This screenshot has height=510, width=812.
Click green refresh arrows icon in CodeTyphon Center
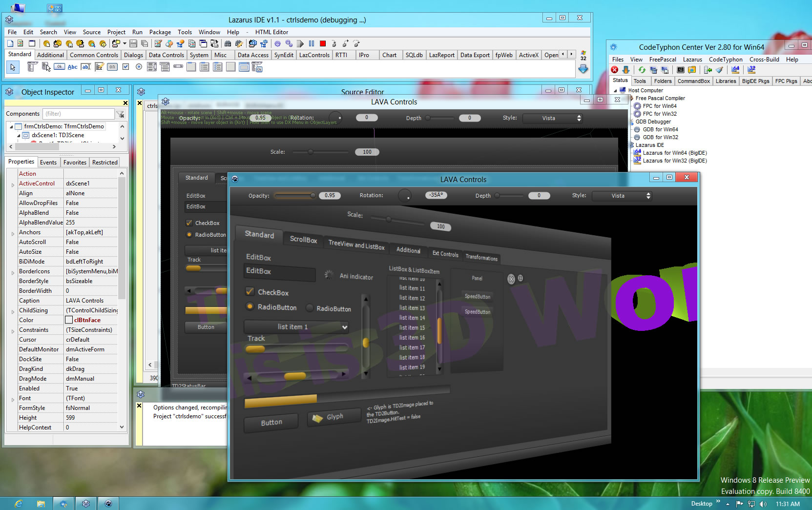642,70
